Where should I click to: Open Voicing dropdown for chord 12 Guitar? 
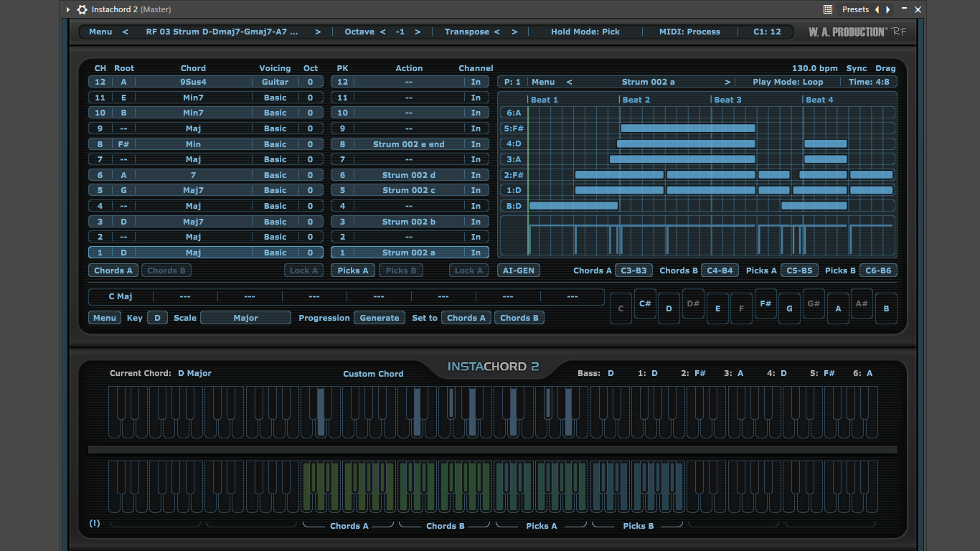(275, 82)
